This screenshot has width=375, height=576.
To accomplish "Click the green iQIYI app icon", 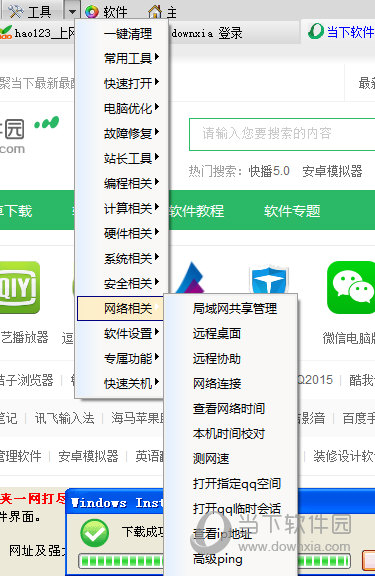I will [19, 287].
